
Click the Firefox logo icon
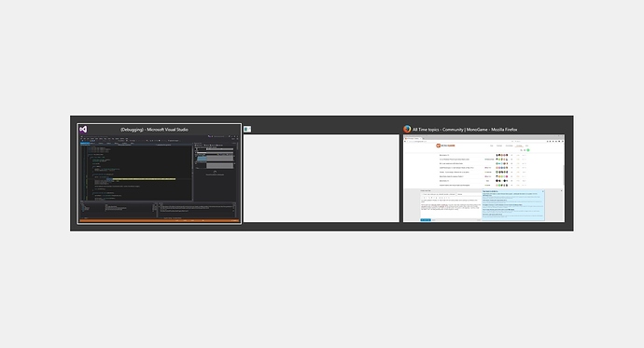click(x=407, y=130)
